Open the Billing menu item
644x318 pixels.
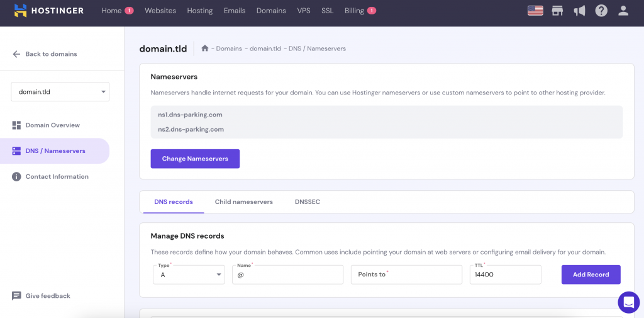click(x=354, y=11)
